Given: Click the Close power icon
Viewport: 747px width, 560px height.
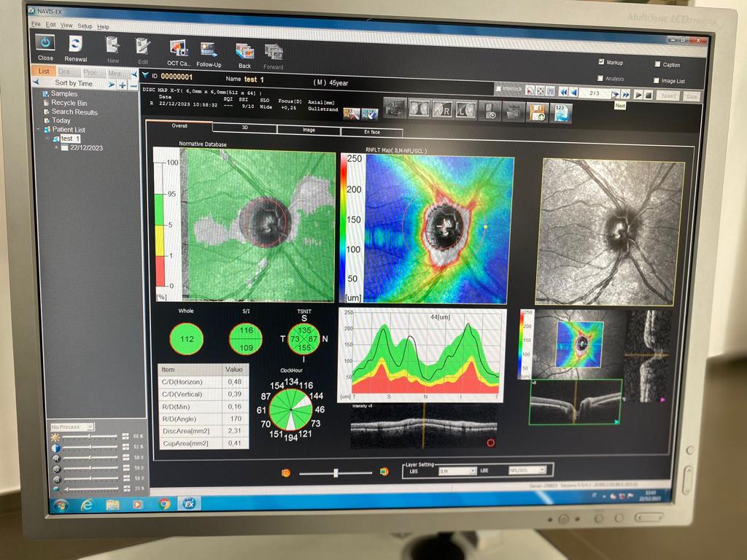Looking at the screenshot, I should point(45,43).
